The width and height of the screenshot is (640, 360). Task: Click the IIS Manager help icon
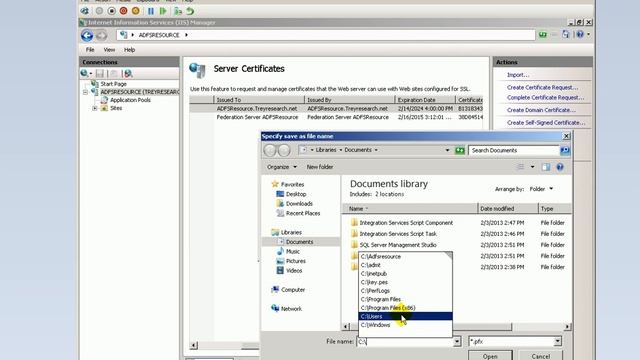click(580, 35)
